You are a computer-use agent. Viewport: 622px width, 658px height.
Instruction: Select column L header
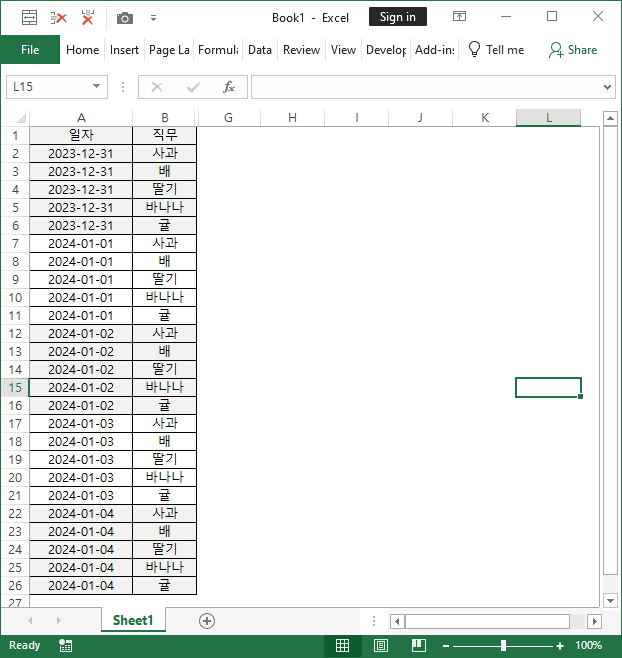coord(548,118)
